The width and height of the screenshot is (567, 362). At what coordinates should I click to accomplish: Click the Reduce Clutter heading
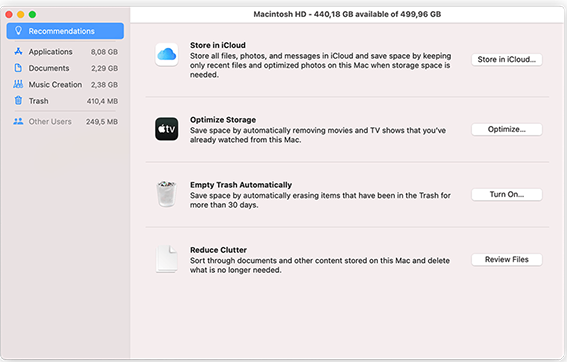tap(218, 250)
